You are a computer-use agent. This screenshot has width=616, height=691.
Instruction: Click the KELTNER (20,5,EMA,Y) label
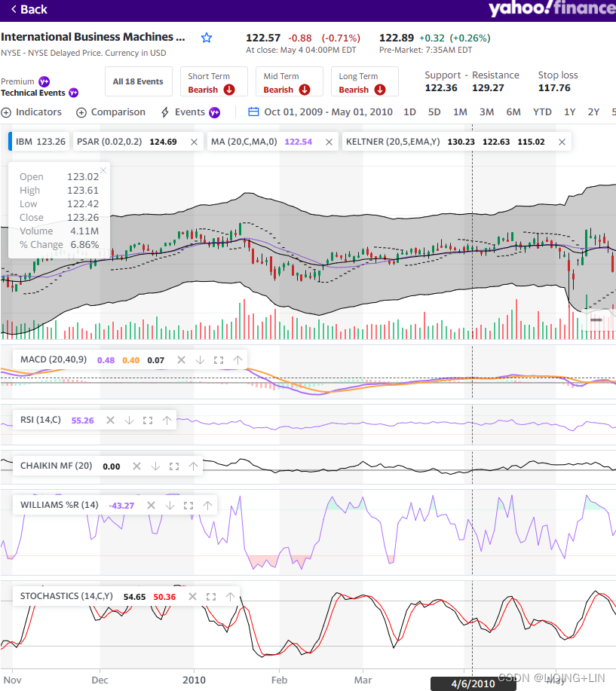393,142
